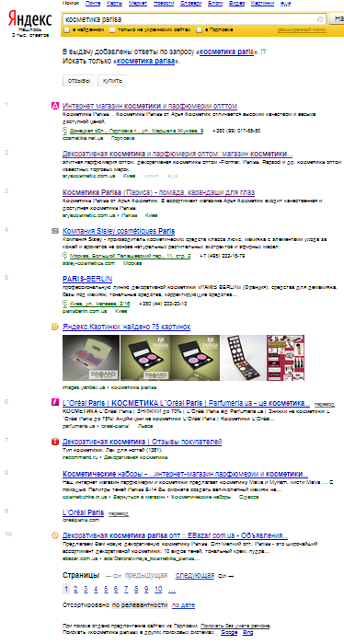Open first image thumbnail with pink eyeshadow compact
This screenshot has height=644, width=344.
(x=91, y=358)
